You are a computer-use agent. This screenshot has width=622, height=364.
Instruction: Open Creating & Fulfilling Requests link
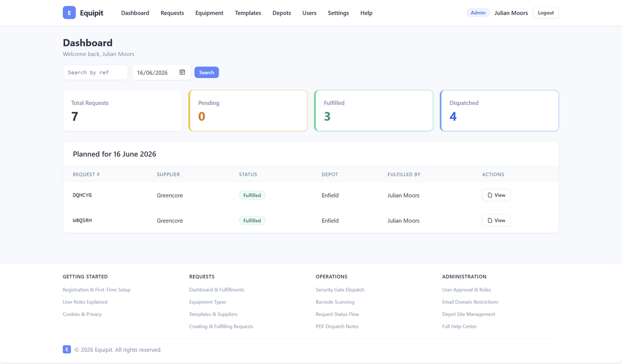tap(221, 326)
